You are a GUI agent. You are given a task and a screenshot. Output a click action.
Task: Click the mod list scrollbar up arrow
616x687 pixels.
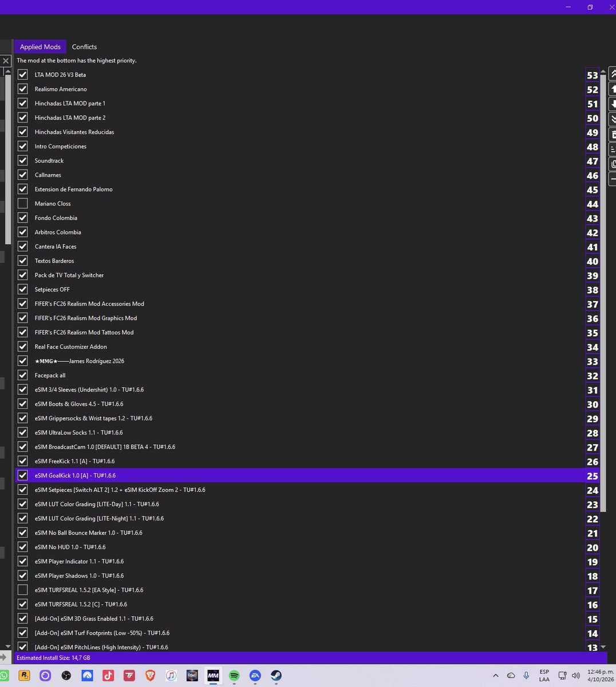tap(603, 71)
